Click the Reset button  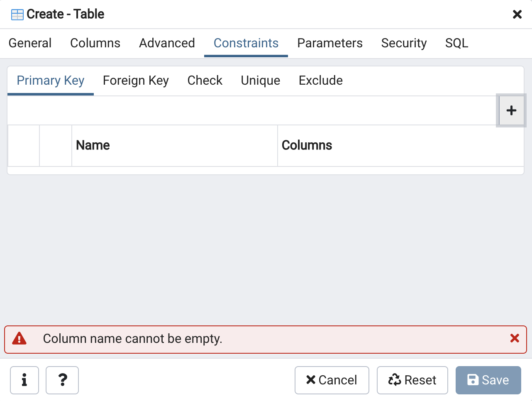click(x=412, y=380)
